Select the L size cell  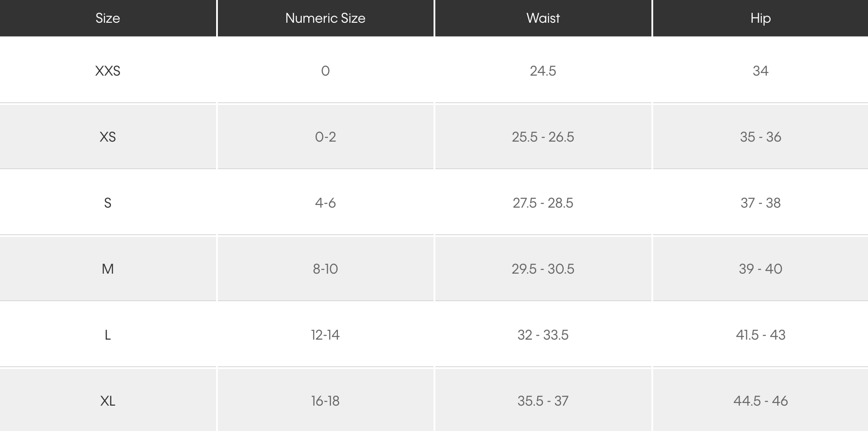pos(108,335)
